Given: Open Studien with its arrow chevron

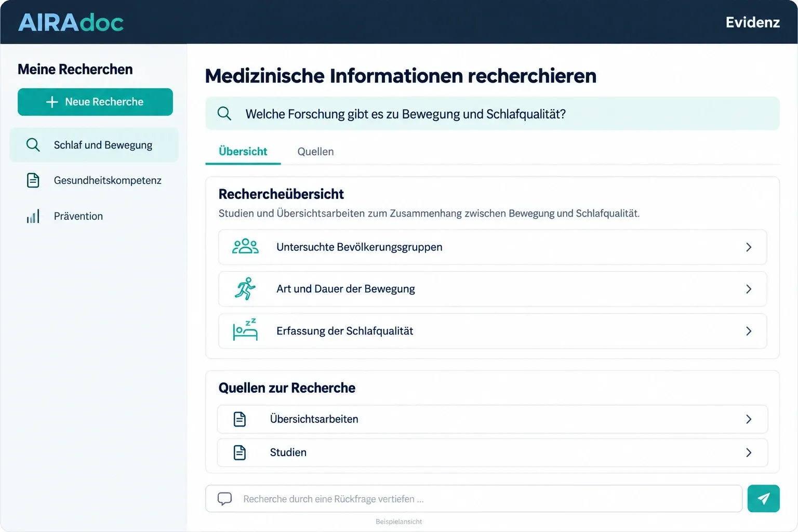Looking at the screenshot, I should click(749, 453).
